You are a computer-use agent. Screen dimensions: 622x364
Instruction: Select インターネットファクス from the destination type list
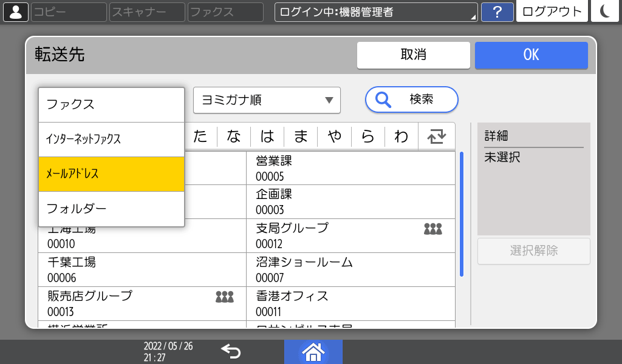[x=111, y=140]
